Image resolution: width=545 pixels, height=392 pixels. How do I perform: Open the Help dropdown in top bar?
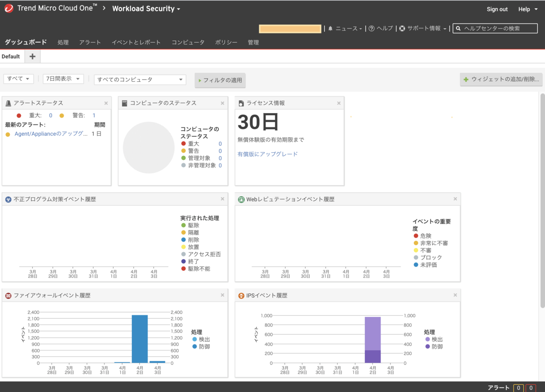[528, 9]
